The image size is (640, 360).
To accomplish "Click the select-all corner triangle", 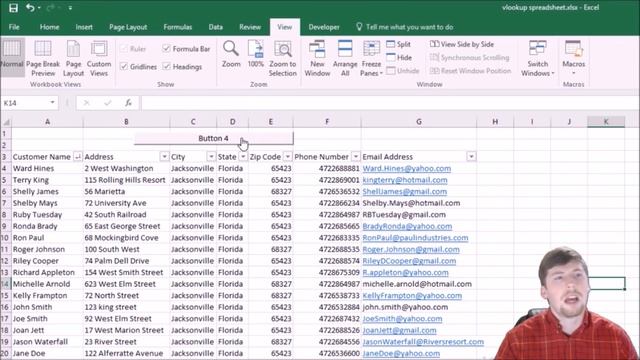I will pos(6,122).
